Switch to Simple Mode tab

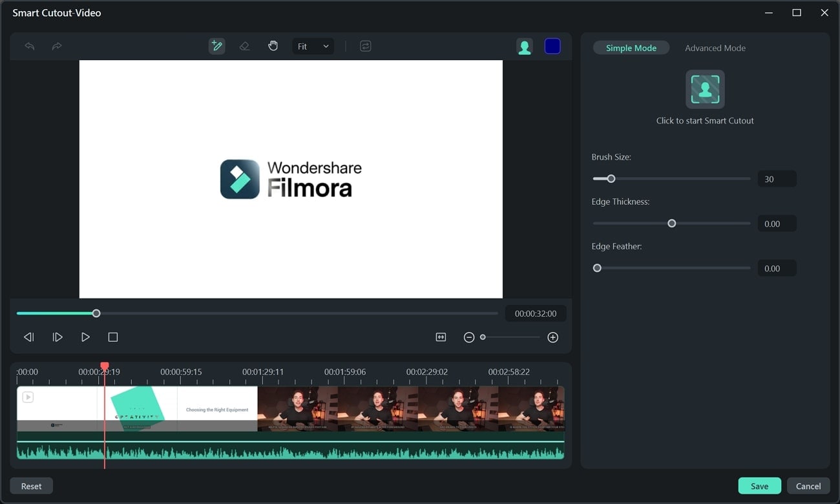coord(631,48)
